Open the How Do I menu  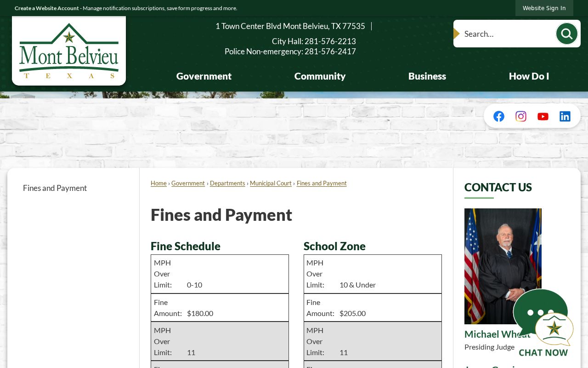[x=529, y=76]
